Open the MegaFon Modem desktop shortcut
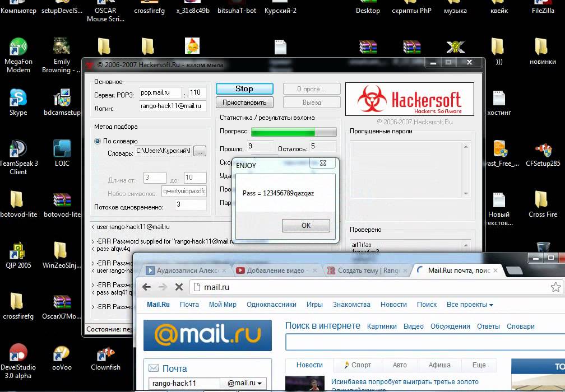Screen dimensions: 565x392 (x=18, y=55)
